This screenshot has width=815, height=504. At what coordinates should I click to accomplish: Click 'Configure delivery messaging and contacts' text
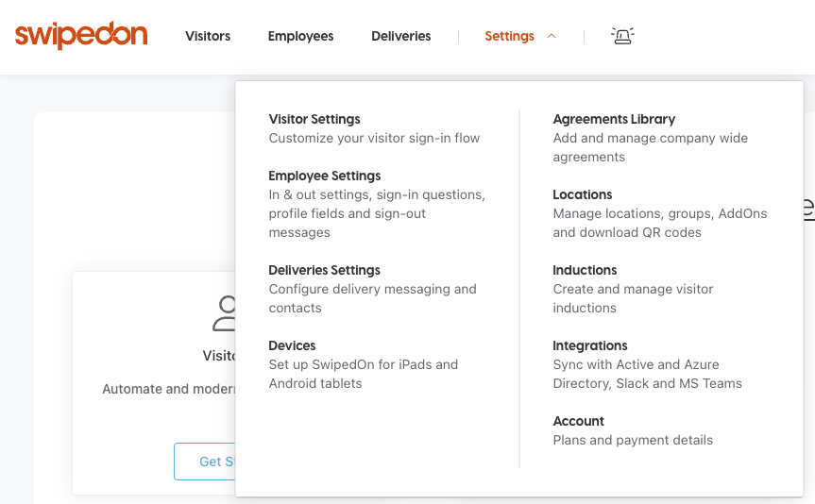point(373,298)
